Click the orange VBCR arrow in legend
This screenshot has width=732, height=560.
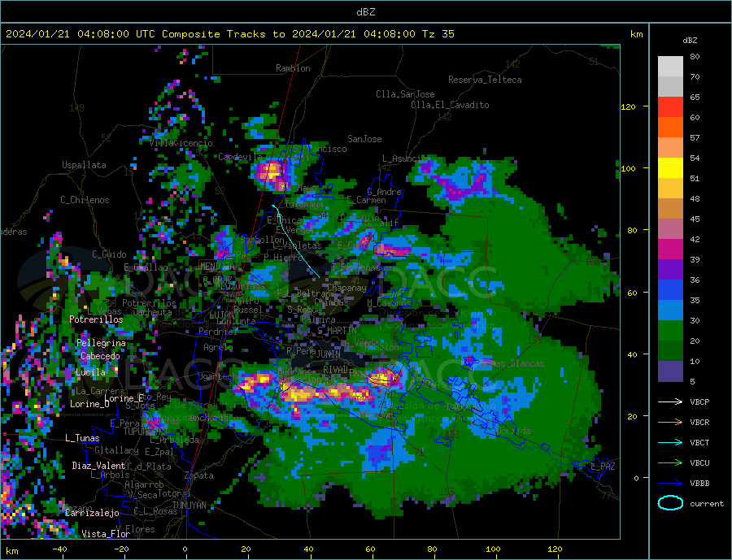point(670,423)
